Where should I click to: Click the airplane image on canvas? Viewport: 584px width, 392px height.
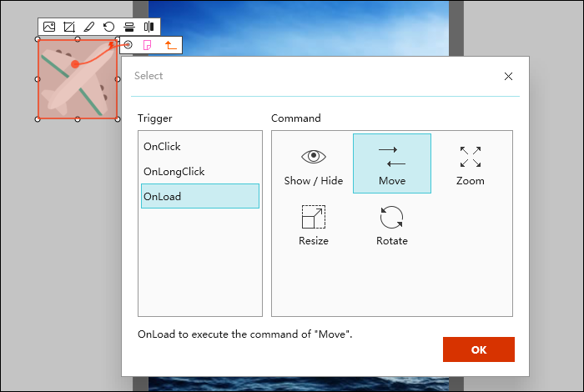[78, 79]
